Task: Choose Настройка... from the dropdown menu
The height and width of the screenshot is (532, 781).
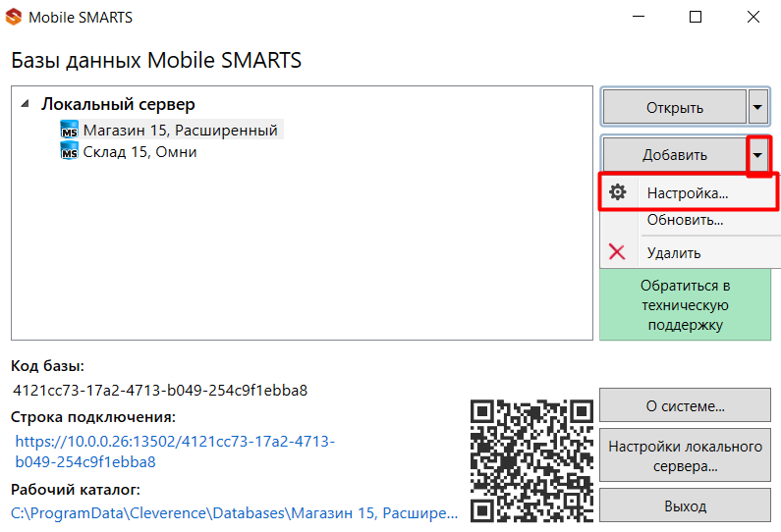Action: tap(688, 193)
